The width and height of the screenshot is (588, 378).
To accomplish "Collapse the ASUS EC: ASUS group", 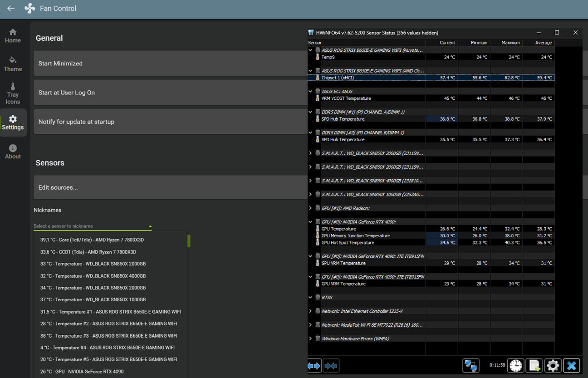I will click(310, 91).
